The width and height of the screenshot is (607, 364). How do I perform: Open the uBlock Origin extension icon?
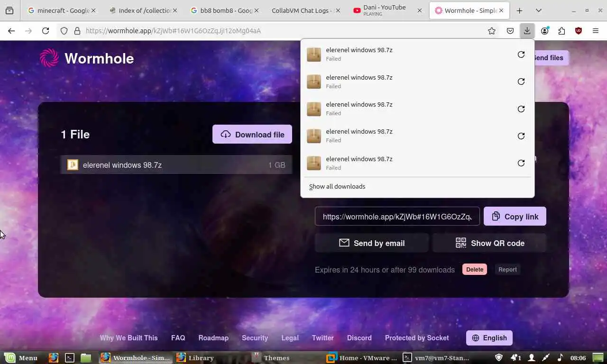(579, 31)
